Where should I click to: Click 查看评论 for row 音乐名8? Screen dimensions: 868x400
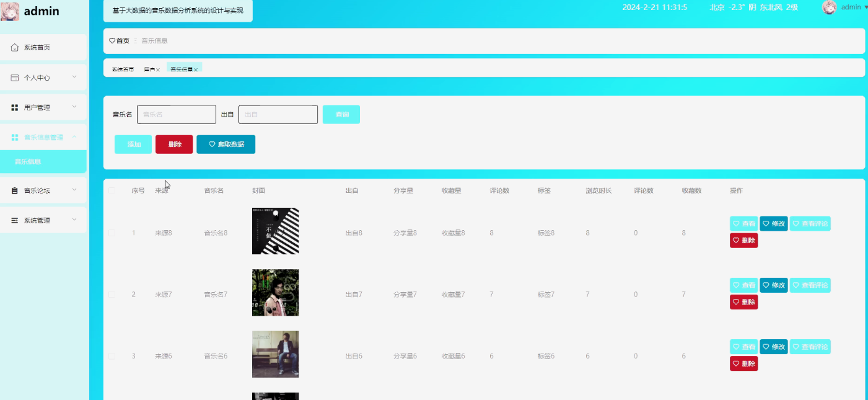(x=810, y=224)
